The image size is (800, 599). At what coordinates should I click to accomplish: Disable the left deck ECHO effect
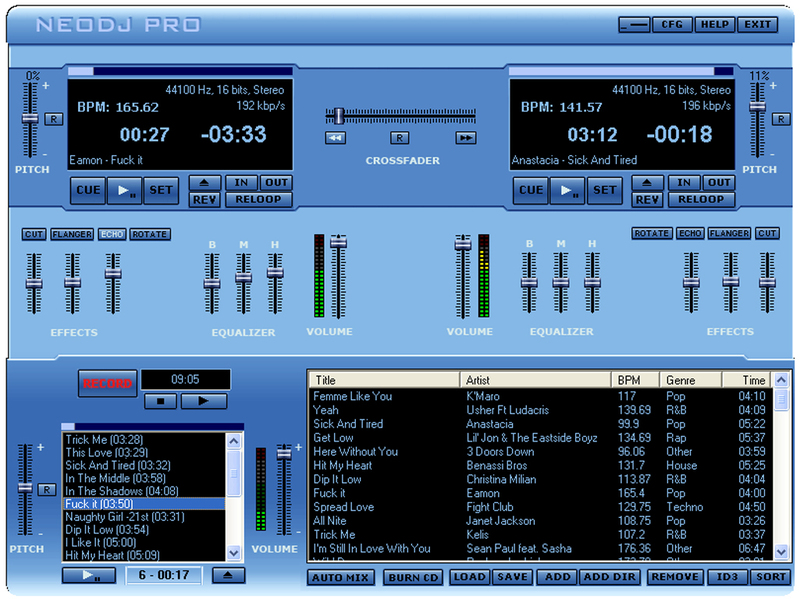[x=112, y=234]
